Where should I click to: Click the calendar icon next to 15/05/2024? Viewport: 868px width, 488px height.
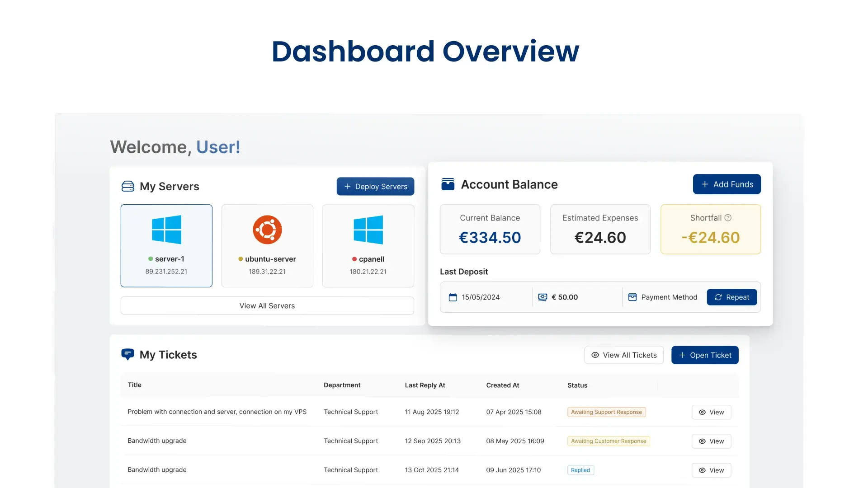coord(453,297)
